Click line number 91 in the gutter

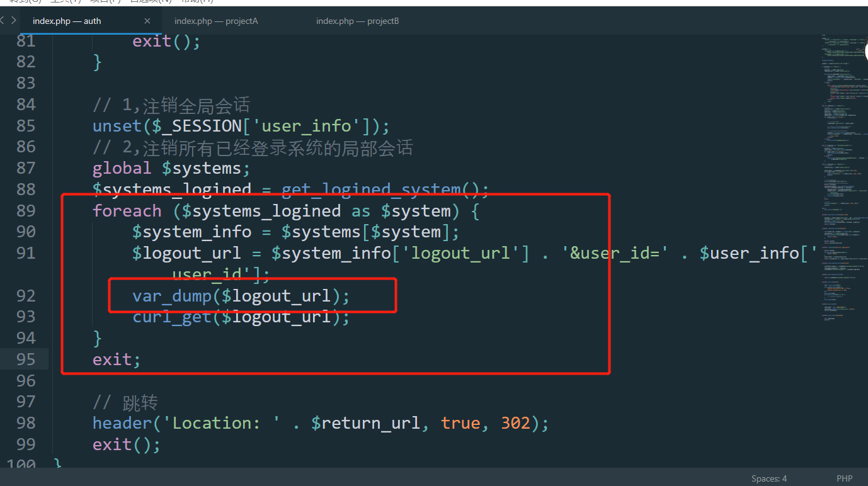25,253
